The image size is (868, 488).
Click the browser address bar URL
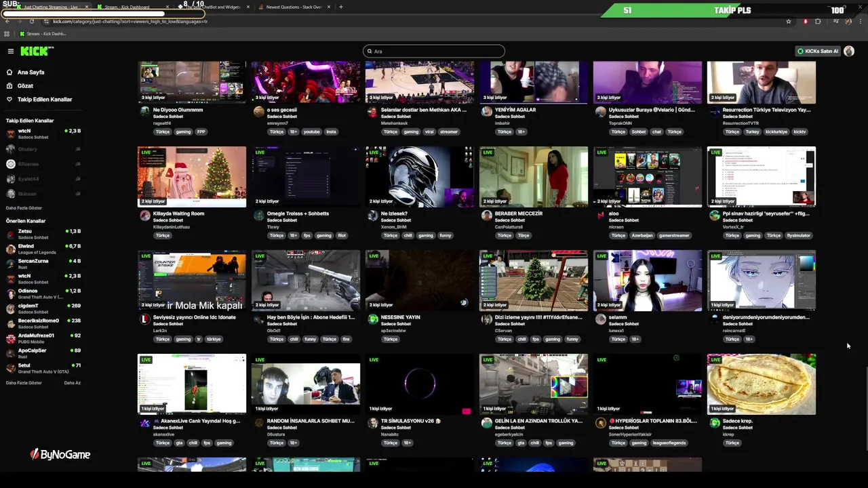[130, 21]
